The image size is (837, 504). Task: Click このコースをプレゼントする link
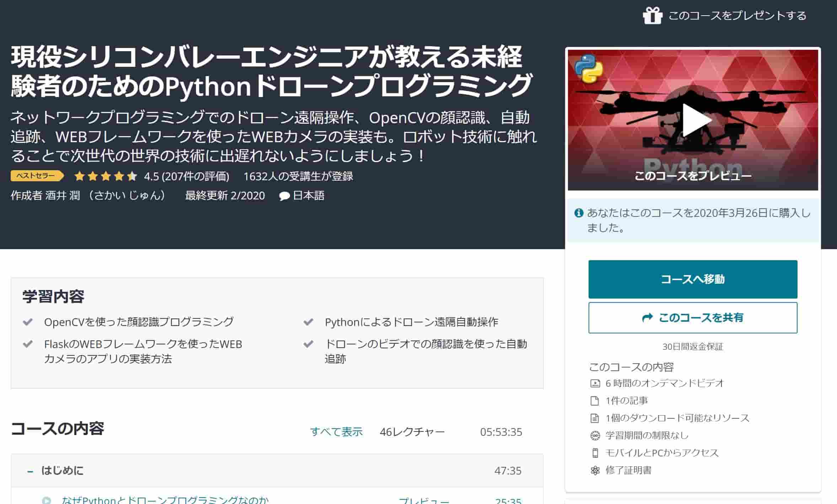click(737, 16)
